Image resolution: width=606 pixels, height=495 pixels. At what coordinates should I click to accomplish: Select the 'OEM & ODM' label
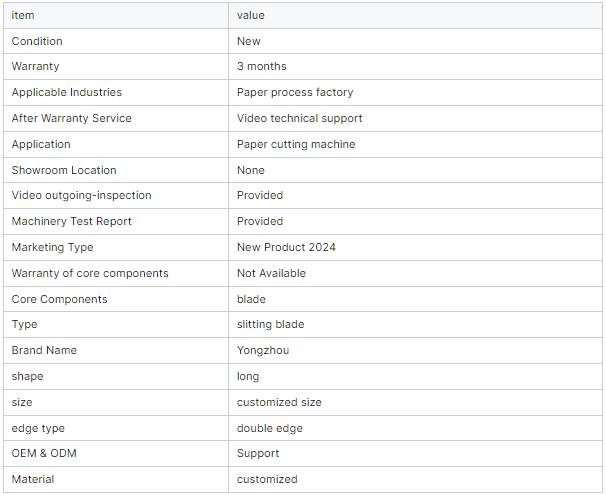tap(44, 454)
